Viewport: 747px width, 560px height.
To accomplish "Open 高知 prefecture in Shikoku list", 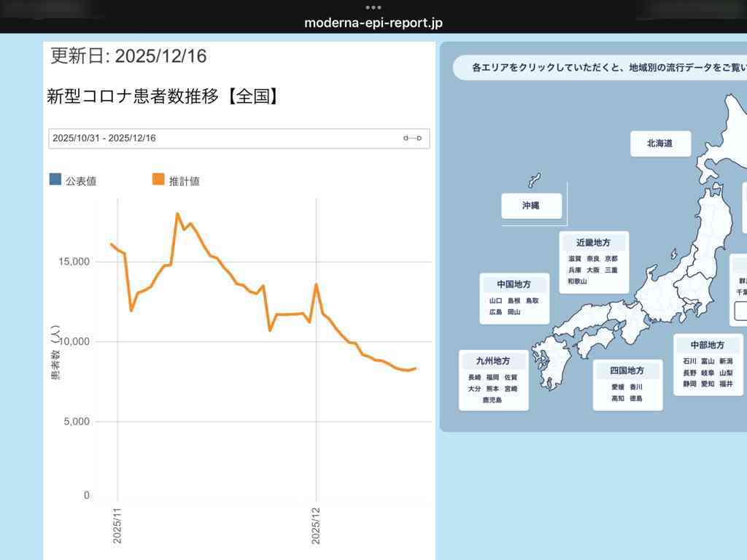I will click(618, 399).
